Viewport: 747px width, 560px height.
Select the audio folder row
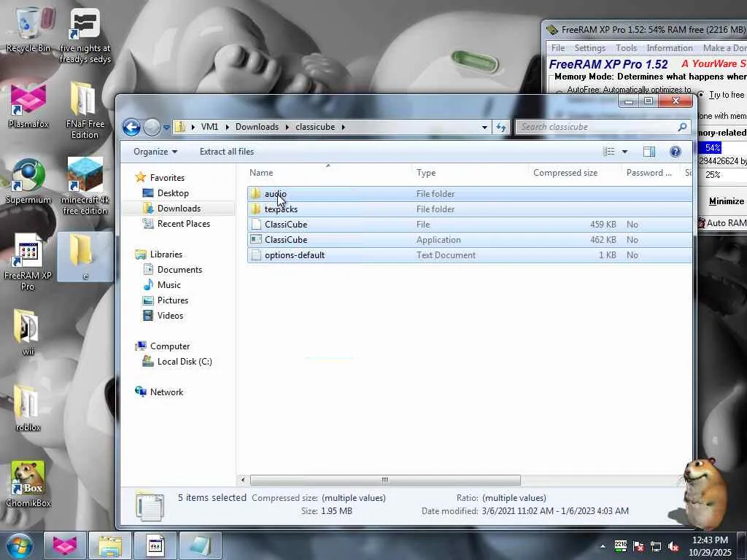pos(470,194)
